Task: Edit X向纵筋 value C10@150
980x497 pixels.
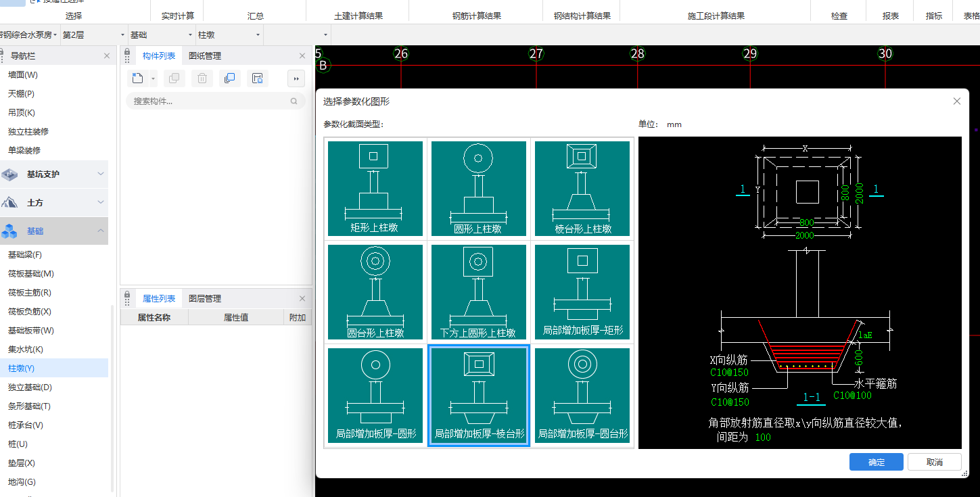Action: pyautogui.click(x=729, y=372)
